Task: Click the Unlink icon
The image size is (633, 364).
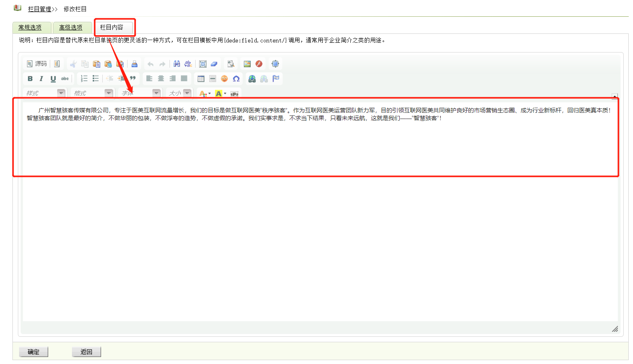Action: (x=264, y=79)
